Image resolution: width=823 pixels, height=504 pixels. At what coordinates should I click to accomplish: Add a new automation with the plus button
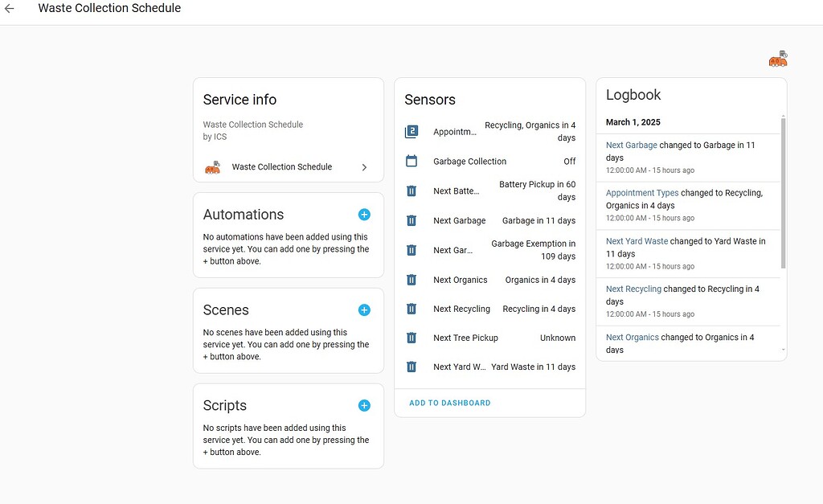[x=364, y=215]
